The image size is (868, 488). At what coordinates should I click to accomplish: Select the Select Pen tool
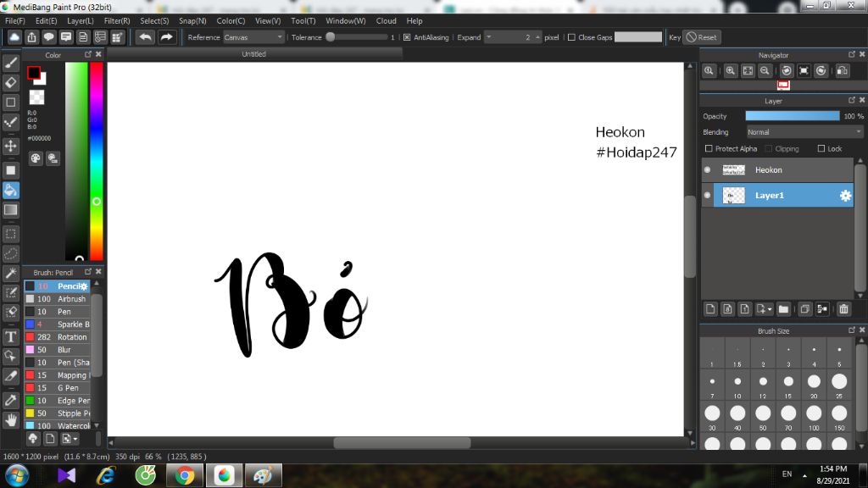(10, 292)
